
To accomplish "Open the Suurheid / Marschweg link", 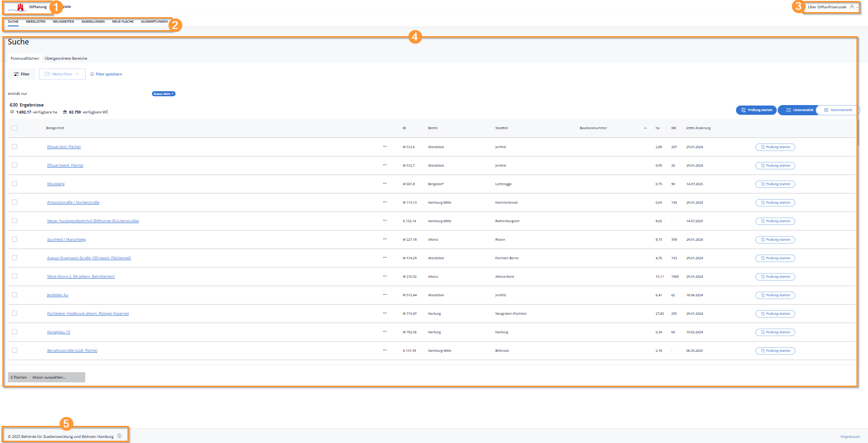I will click(66, 240).
